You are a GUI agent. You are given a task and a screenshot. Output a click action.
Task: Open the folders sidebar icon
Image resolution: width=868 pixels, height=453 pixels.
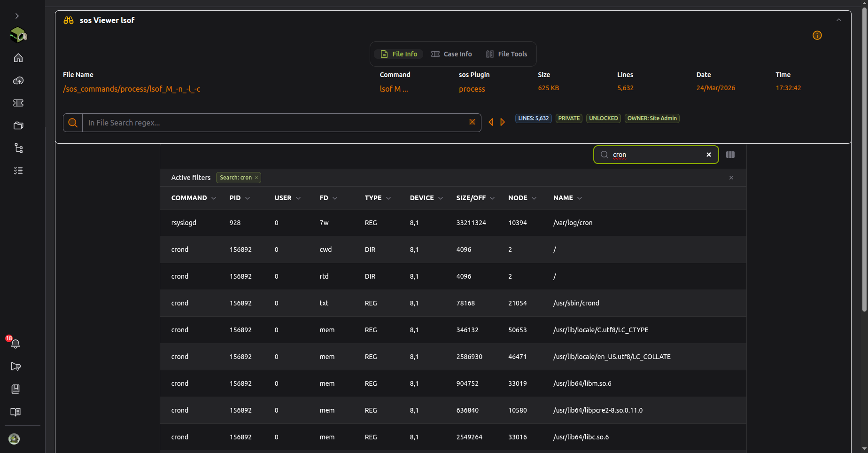18,125
